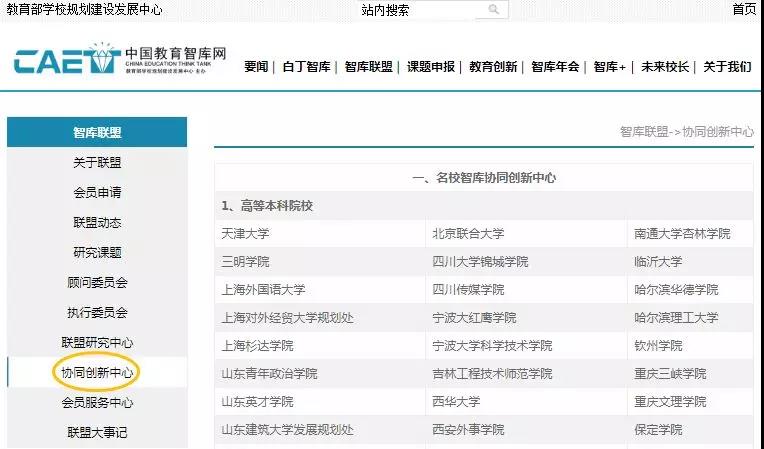Select 执行委员会 in the sidebar
This screenshot has height=449, width=764.
click(97, 312)
